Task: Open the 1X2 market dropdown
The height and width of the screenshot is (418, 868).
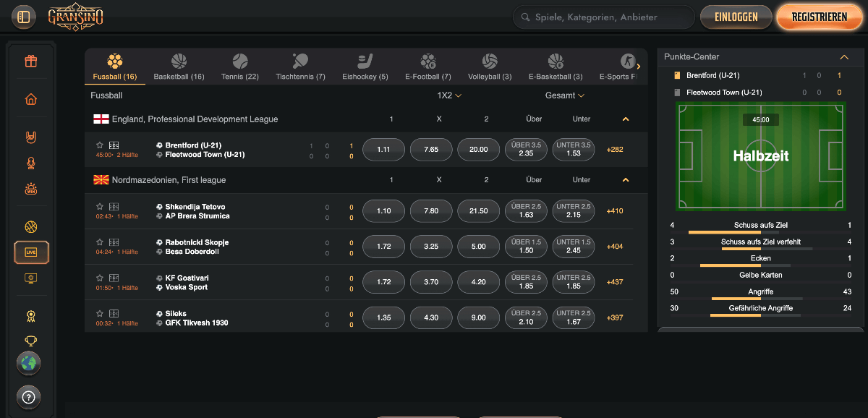Action: coord(449,95)
